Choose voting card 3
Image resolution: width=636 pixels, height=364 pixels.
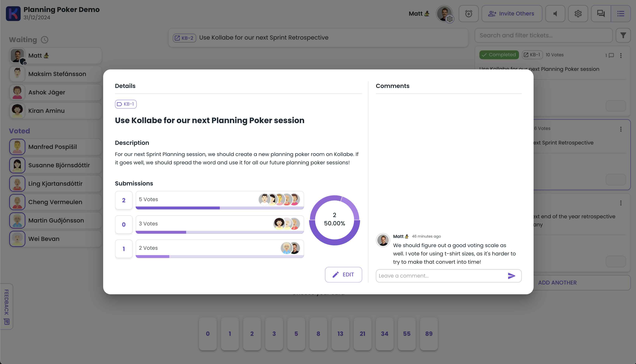click(274, 334)
